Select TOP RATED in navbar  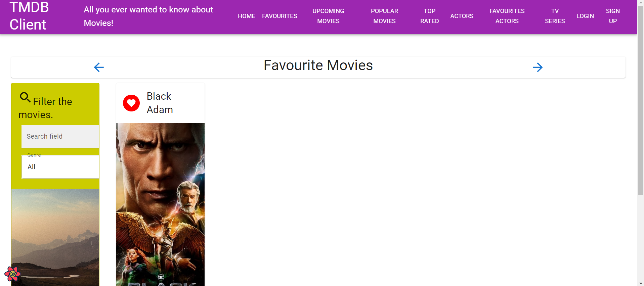pos(429,16)
